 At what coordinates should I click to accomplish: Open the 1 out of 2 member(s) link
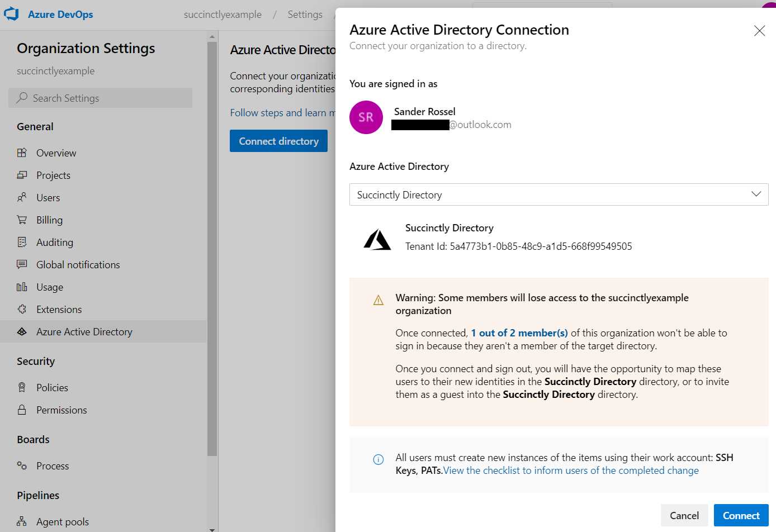(x=519, y=332)
